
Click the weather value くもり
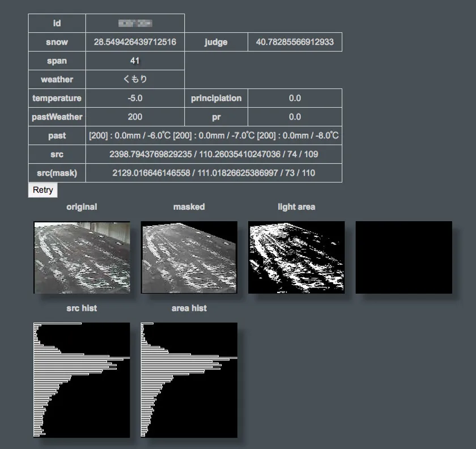click(x=135, y=79)
